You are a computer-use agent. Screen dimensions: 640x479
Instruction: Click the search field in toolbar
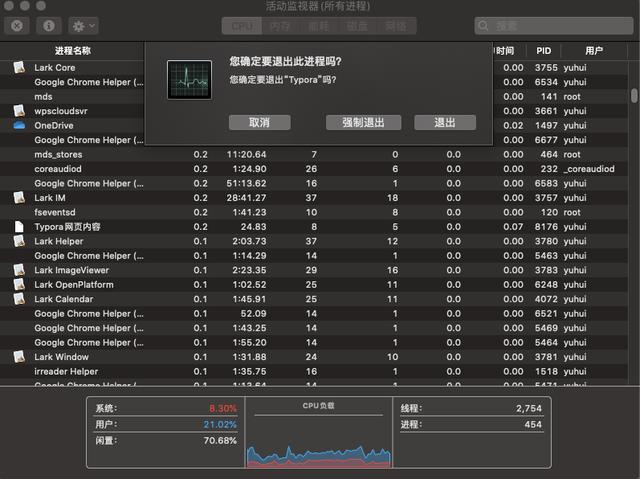click(x=554, y=26)
